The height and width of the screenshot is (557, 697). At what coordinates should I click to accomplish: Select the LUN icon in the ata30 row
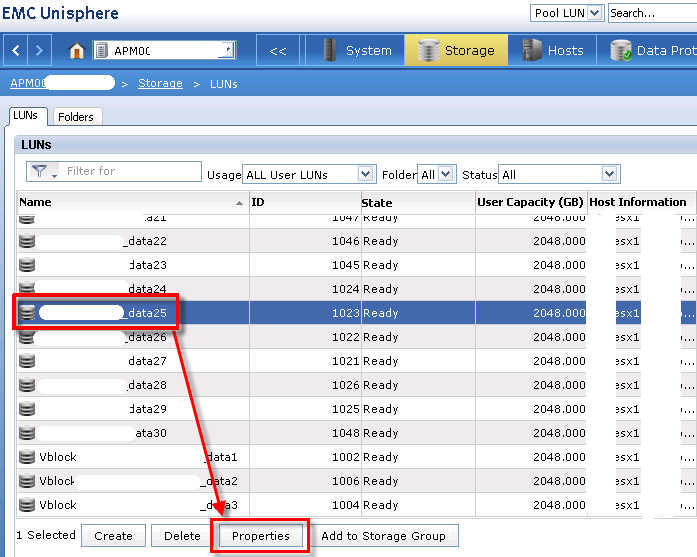[x=27, y=433]
